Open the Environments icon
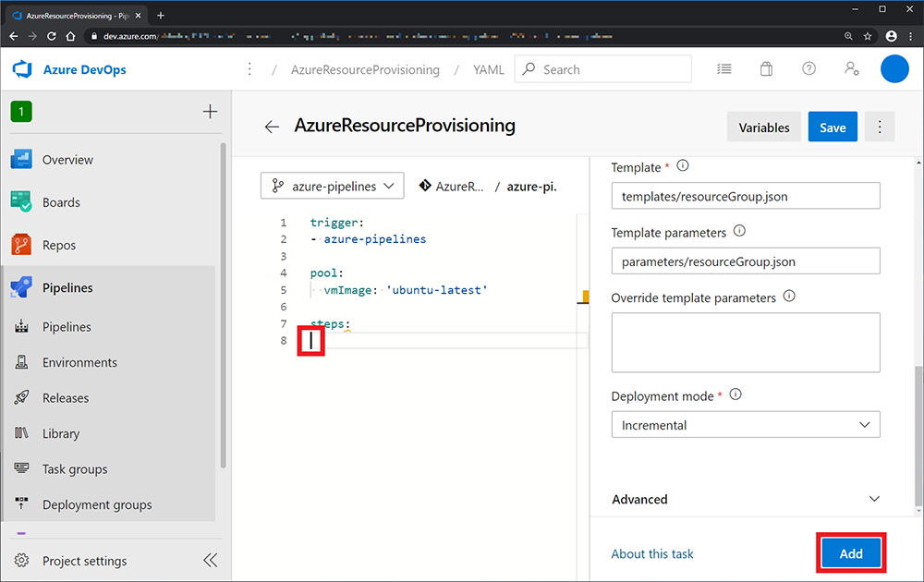This screenshot has height=582, width=924. coord(21,362)
